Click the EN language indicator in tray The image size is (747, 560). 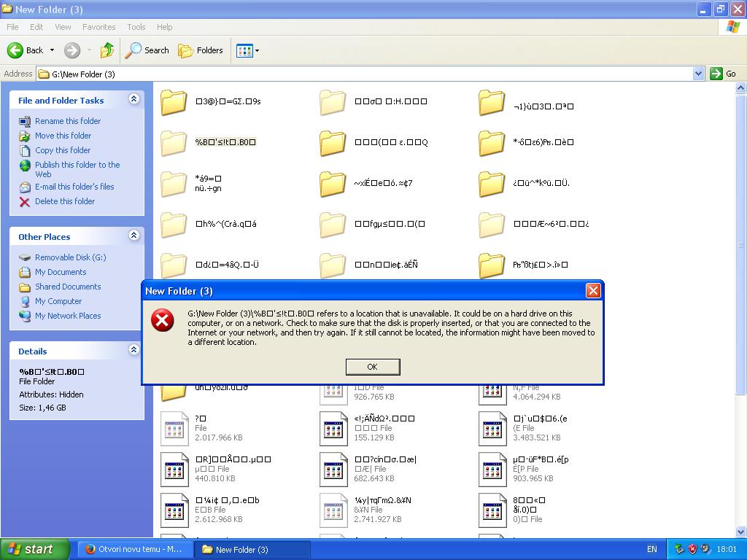pyautogui.click(x=651, y=549)
